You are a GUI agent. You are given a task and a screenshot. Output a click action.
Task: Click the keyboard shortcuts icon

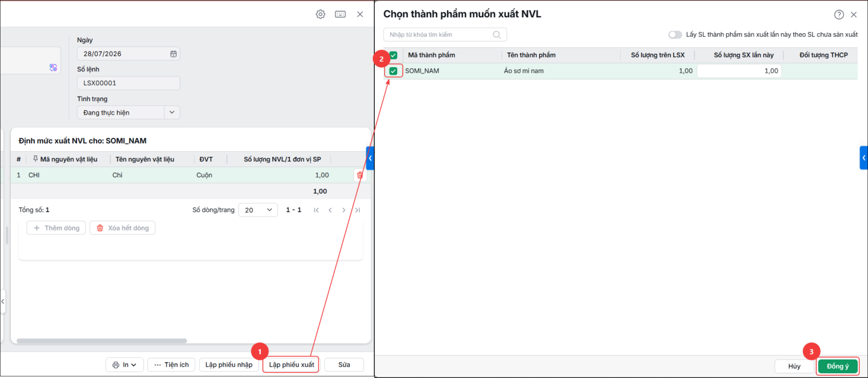(x=340, y=14)
